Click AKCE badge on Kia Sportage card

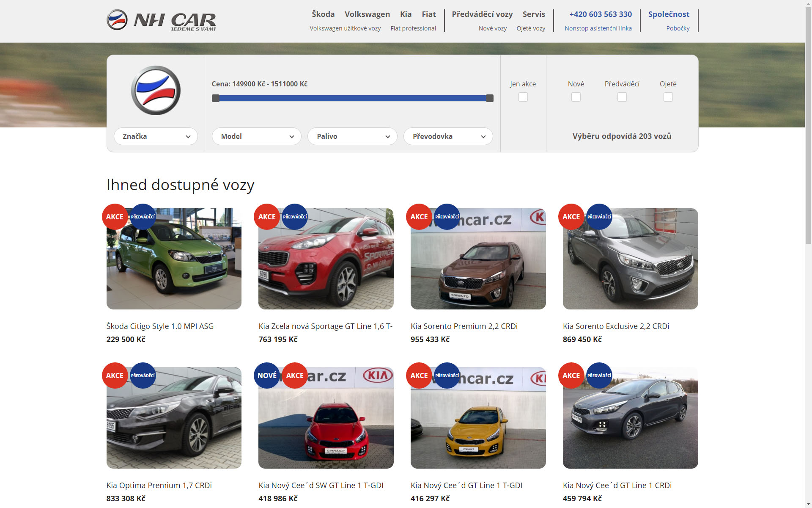[x=267, y=217]
